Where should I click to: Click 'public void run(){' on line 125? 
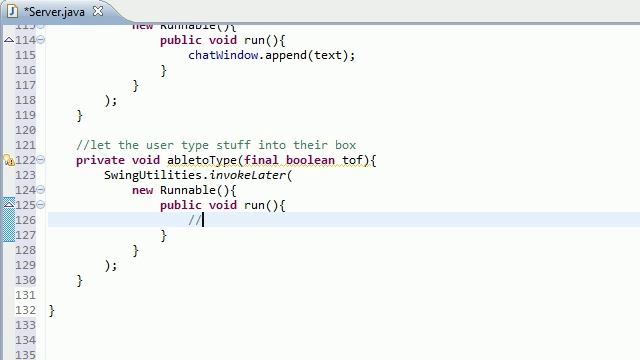click(222, 205)
